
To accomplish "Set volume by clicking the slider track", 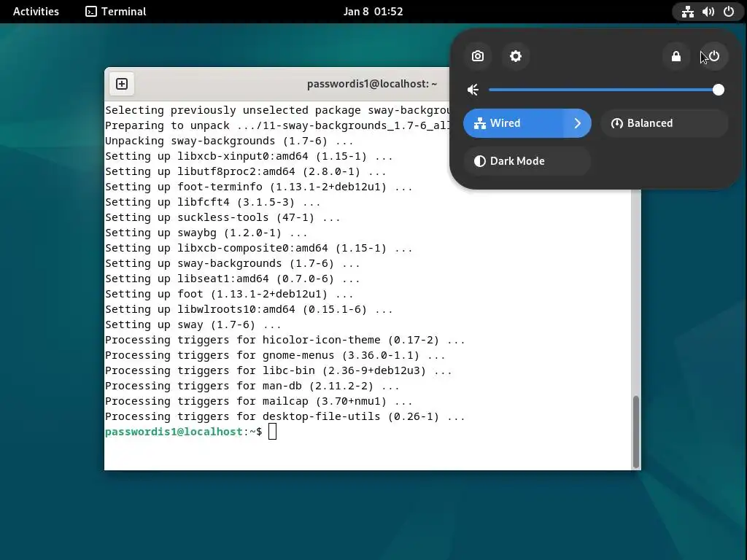I will click(x=603, y=90).
